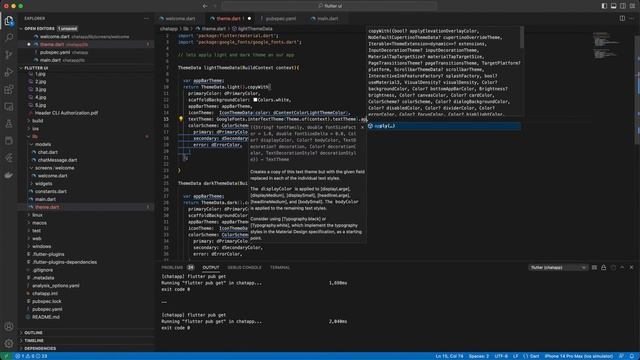Open the Terminal panel tab
The image size is (640, 360).
(x=280, y=267)
